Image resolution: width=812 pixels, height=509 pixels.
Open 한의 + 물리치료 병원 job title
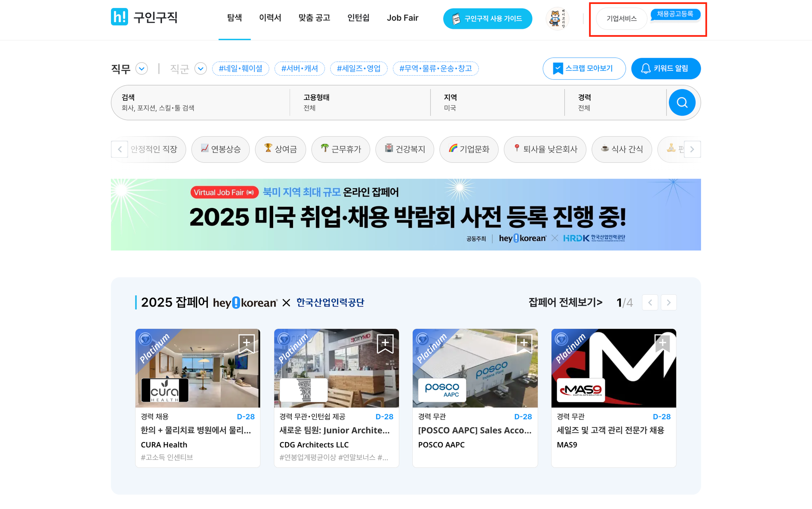[x=196, y=431]
